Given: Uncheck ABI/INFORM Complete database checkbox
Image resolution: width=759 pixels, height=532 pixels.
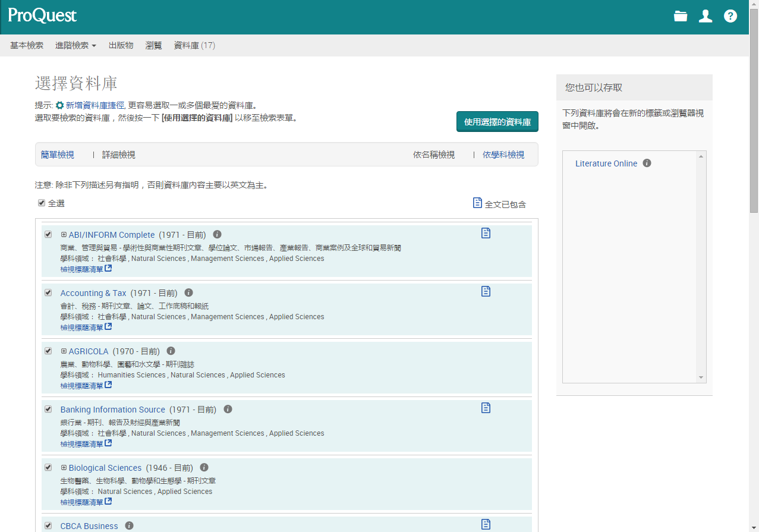Looking at the screenshot, I should coord(48,234).
